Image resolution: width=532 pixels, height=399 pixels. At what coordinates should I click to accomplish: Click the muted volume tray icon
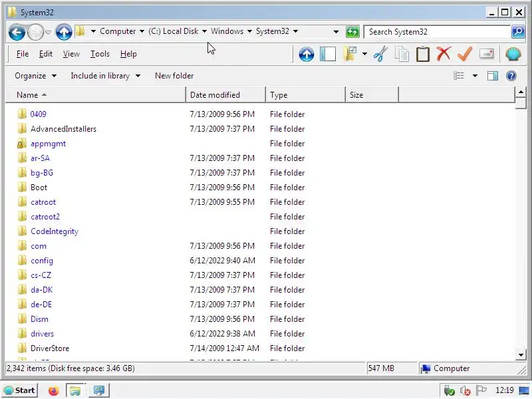(x=465, y=391)
